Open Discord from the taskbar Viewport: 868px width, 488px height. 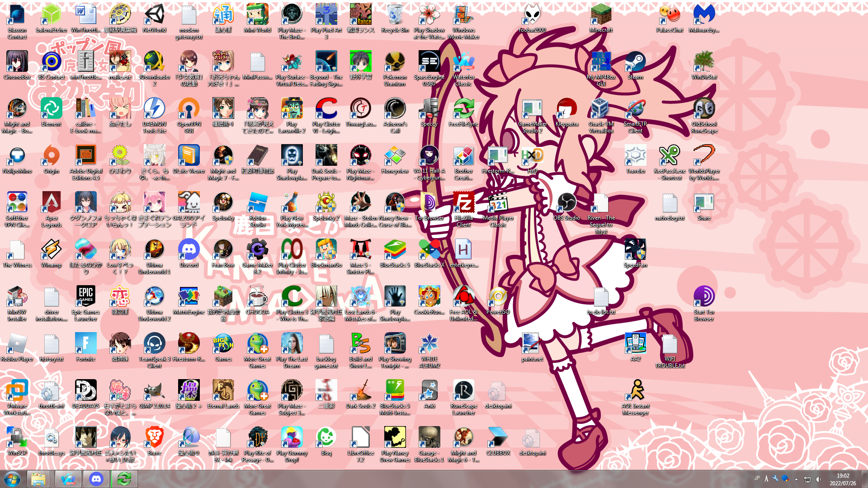pos(96,479)
